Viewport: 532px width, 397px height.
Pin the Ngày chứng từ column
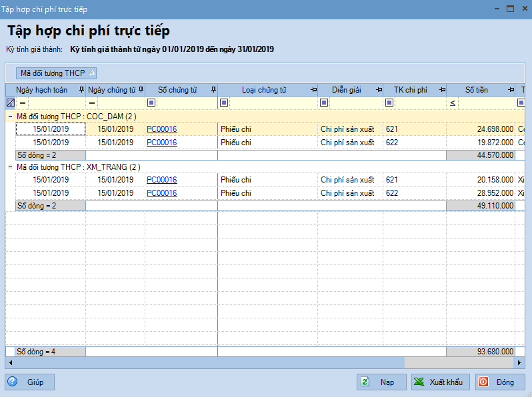pos(141,90)
